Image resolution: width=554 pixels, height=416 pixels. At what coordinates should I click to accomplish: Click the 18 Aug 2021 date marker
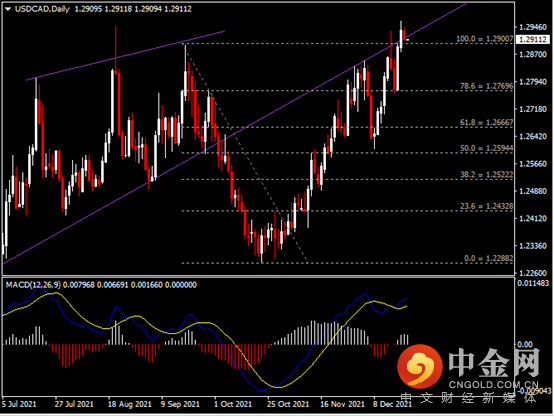pyautogui.click(x=129, y=404)
